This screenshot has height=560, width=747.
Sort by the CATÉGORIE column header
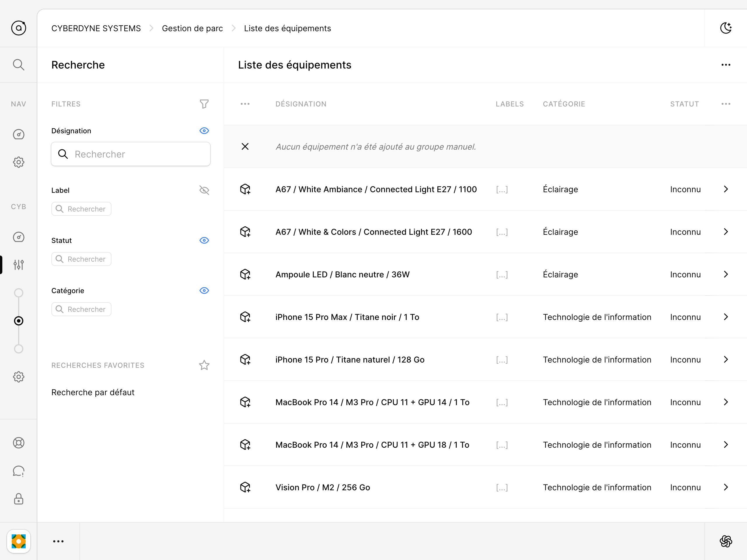564,104
